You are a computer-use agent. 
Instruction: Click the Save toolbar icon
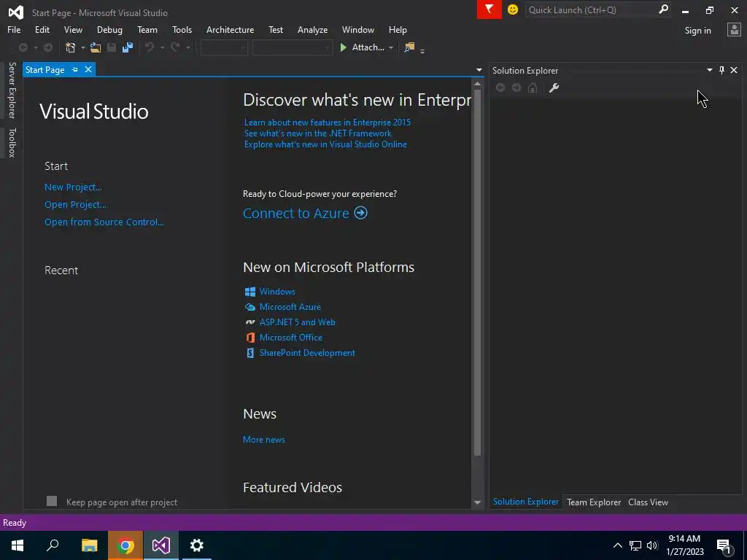(x=112, y=47)
